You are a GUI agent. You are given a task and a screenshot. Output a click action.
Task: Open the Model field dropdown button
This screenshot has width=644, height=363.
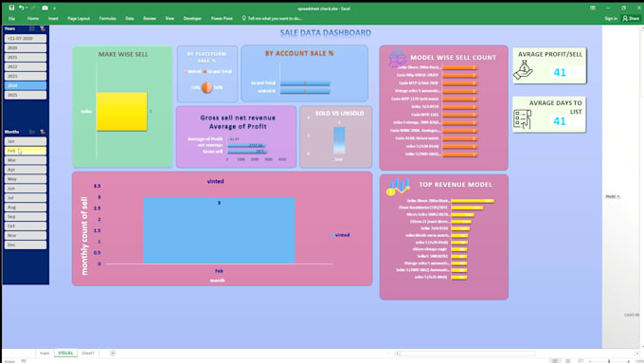coord(613,196)
